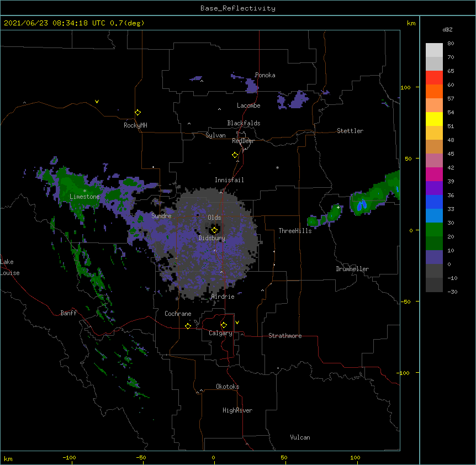The image size is (476, 465).
Task: Click the yellow diamond marker south of RedDeer
Action: 235,155
